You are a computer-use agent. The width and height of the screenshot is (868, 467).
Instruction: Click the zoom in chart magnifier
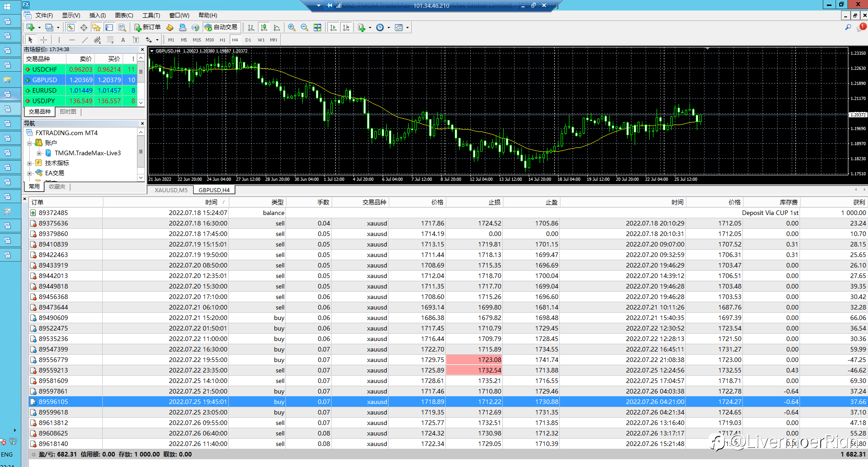[x=292, y=27]
